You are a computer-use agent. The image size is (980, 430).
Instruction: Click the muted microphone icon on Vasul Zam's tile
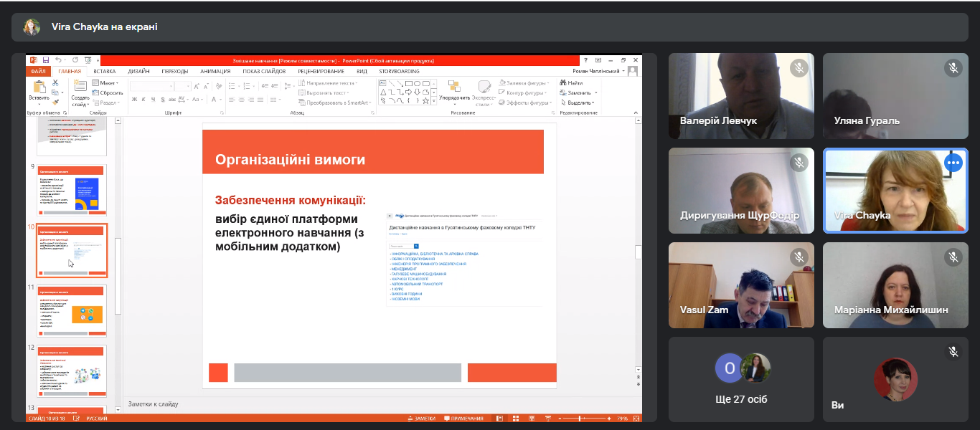[799, 257]
